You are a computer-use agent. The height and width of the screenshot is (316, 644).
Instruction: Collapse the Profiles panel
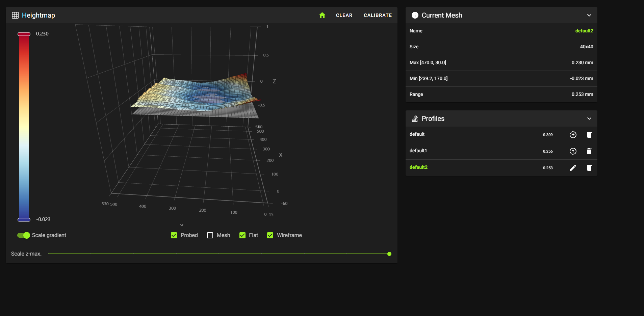point(589,119)
